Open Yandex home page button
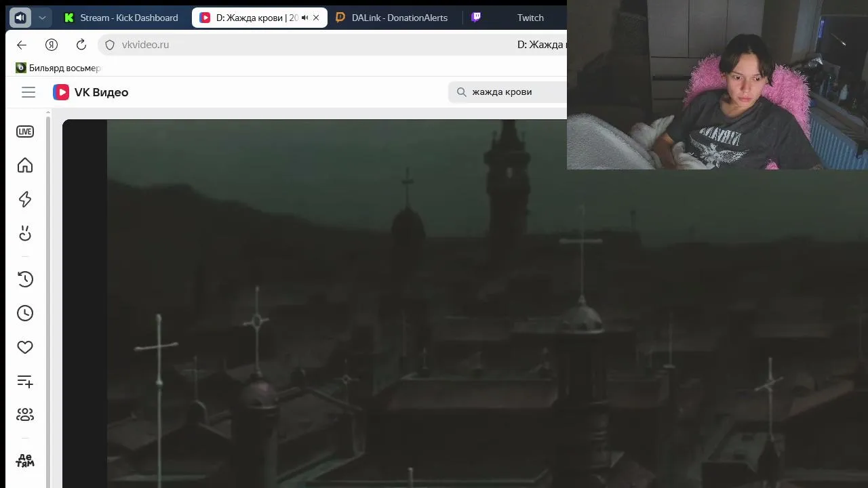This screenshot has height=488, width=868. [x=52, y=45]
